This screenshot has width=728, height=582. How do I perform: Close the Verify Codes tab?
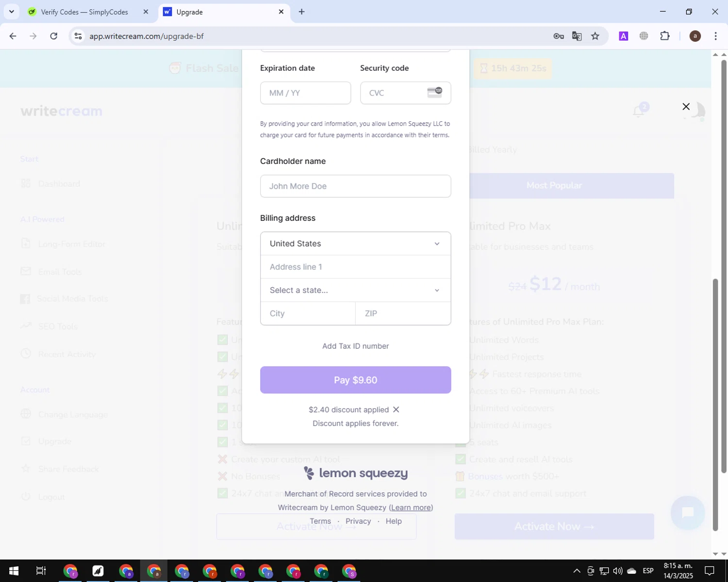pyautogui.click(x=146, y=12)
